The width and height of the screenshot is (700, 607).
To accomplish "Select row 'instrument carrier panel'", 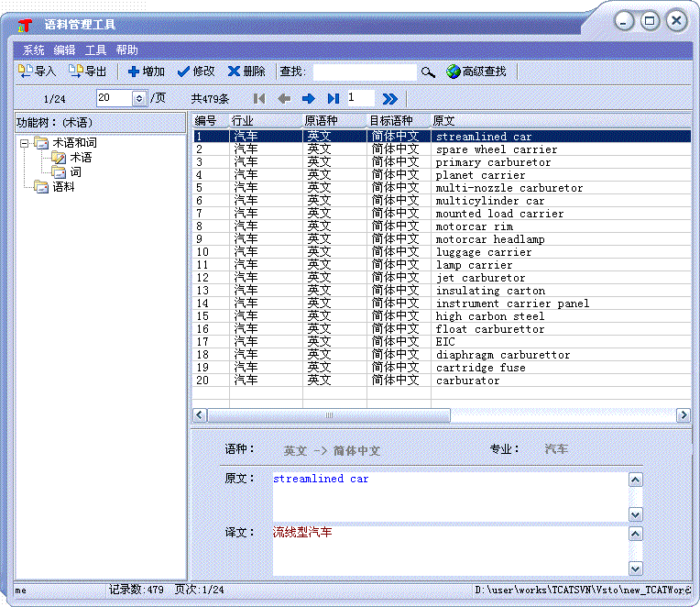I will coord(442,303).
